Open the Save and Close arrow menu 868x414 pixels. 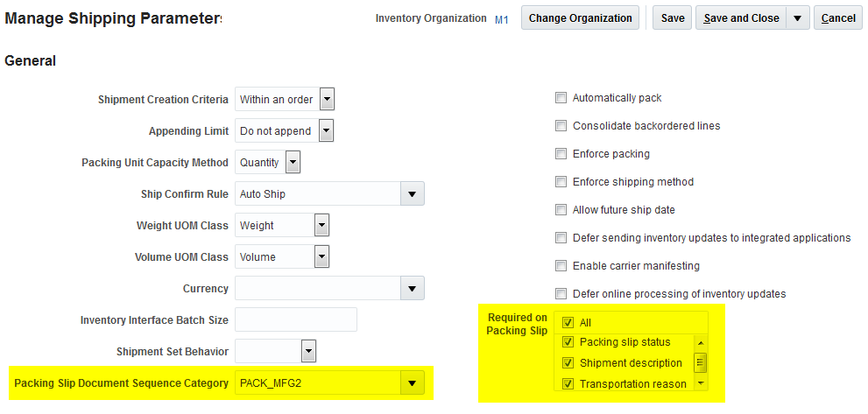[797, 18]
